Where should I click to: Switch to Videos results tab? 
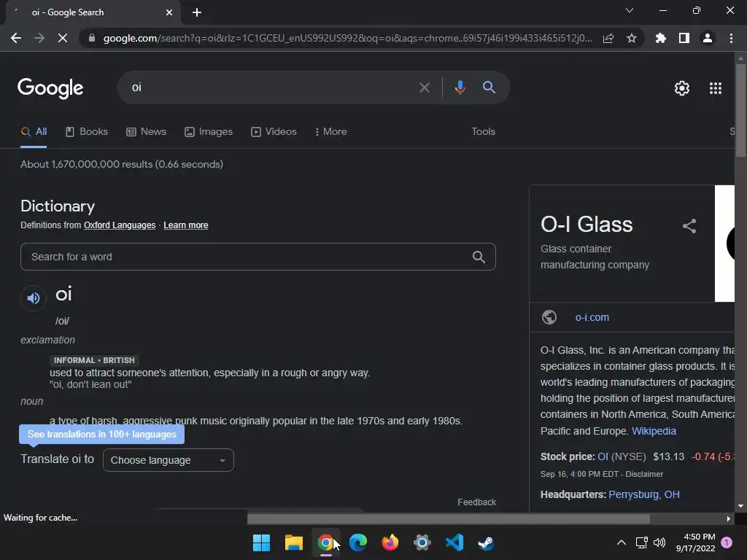[x=274, y=132]
